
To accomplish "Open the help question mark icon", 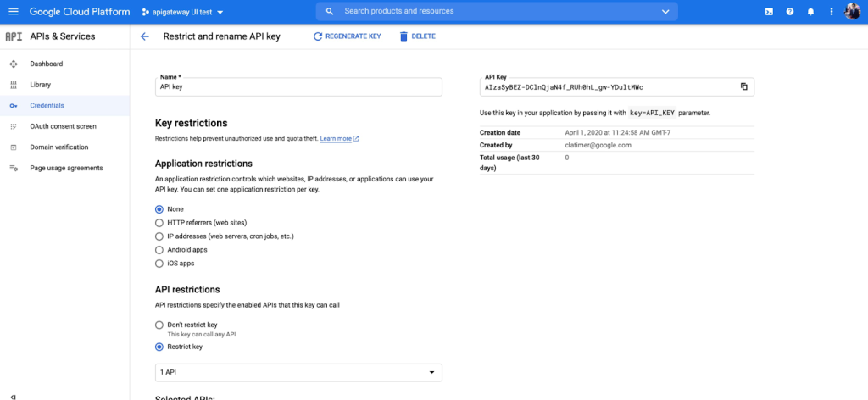I will pos(790,12).
